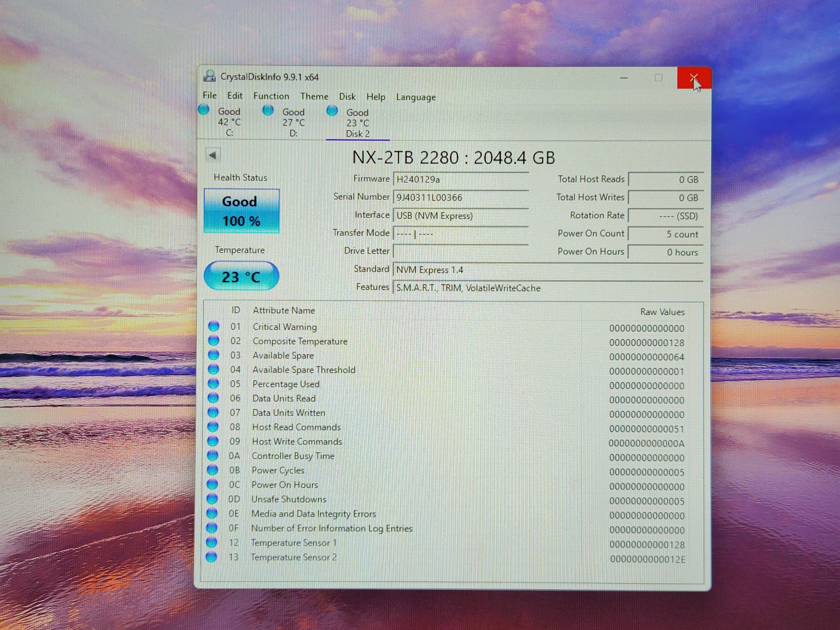Click status orb for Available Spare Threshold row

pyautogui.click(x=213, y=370)
